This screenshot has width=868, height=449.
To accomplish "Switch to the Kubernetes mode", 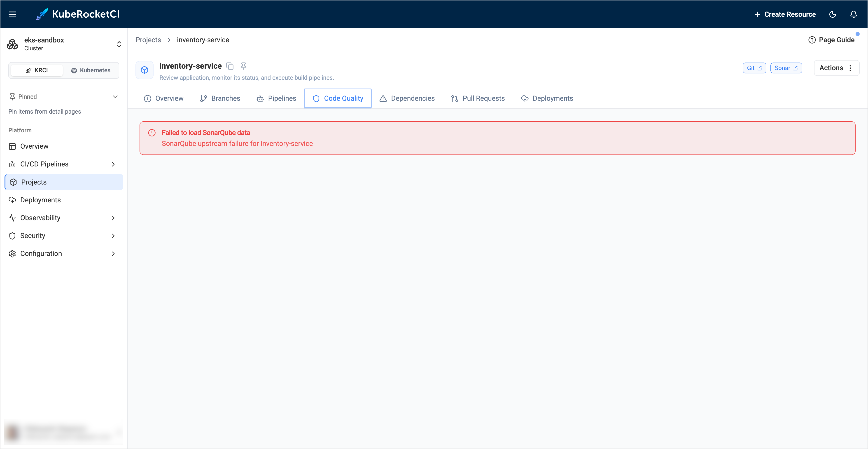I will [x=91, y=70].
